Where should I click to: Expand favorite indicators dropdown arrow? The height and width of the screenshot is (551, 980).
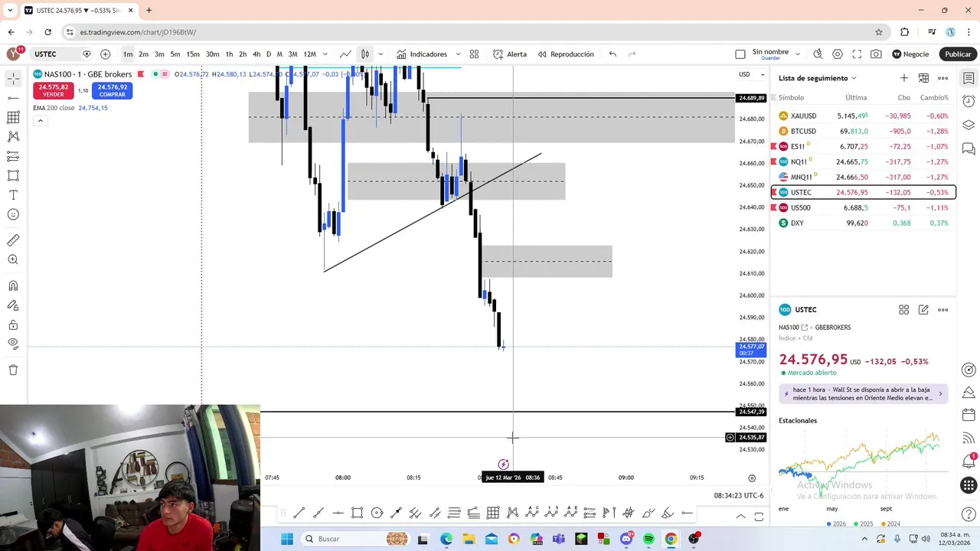[x=458, y=54]
